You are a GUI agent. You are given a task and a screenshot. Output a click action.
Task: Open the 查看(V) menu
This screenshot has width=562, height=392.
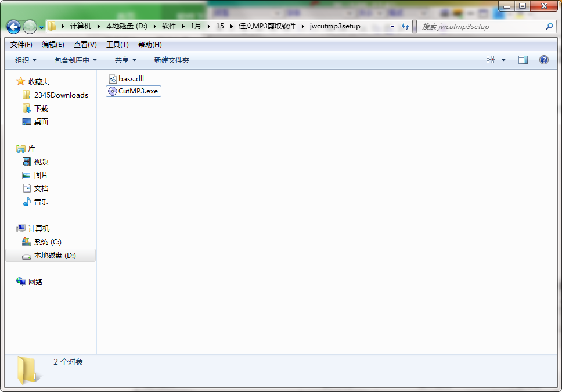click(x=85, y=45)
